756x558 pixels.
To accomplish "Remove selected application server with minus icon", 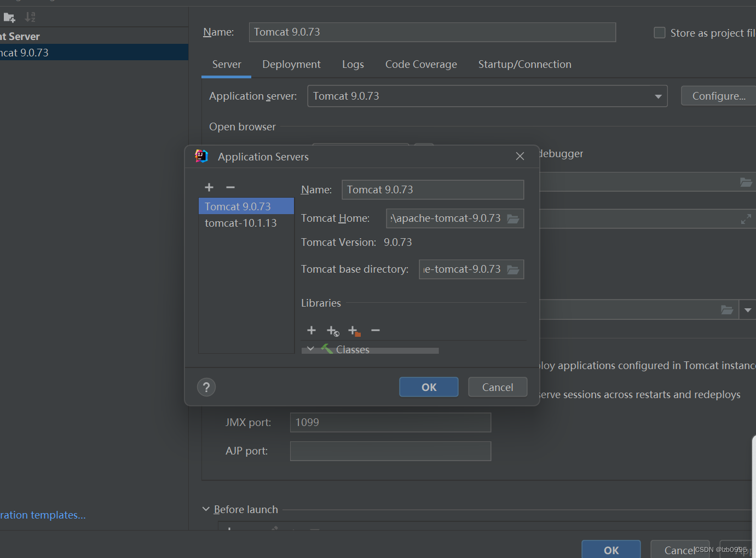I will click(x=230, y=187).
